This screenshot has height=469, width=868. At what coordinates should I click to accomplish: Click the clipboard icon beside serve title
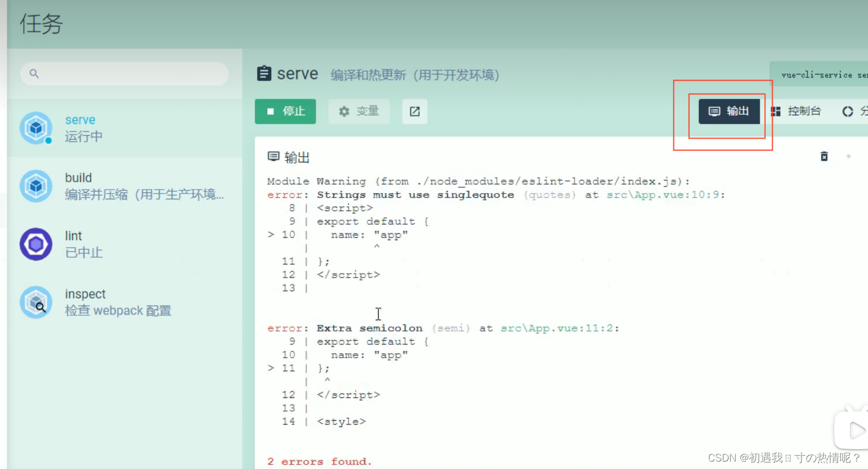coord(264,74)
